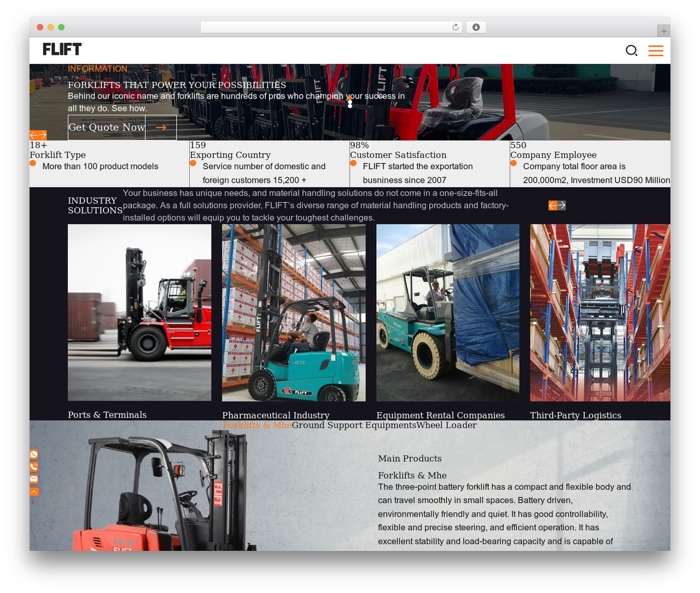Click the Ports & Terminals forklift photo
The image size is (700, 593).
tap(139, 312)
